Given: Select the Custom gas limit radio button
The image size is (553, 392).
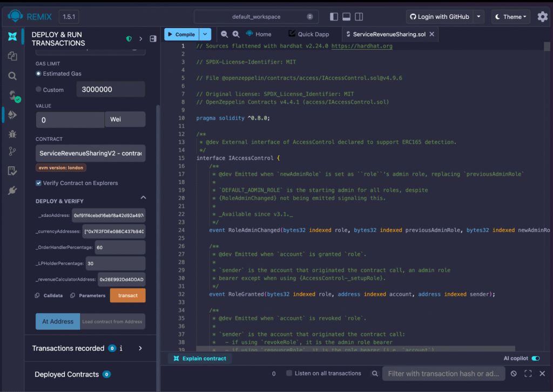Looking at the screenshot, I should click(38, 90).
